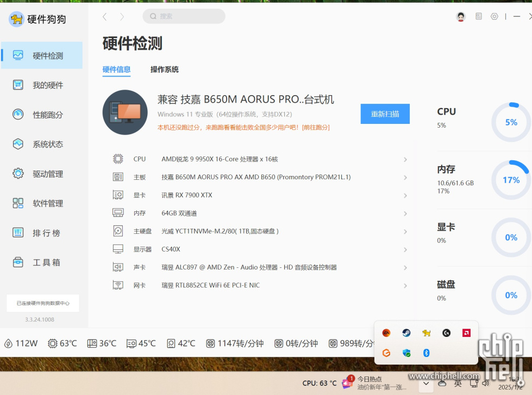
Task: Click the 内存 17% usage ring
Action: coord(511,180)
